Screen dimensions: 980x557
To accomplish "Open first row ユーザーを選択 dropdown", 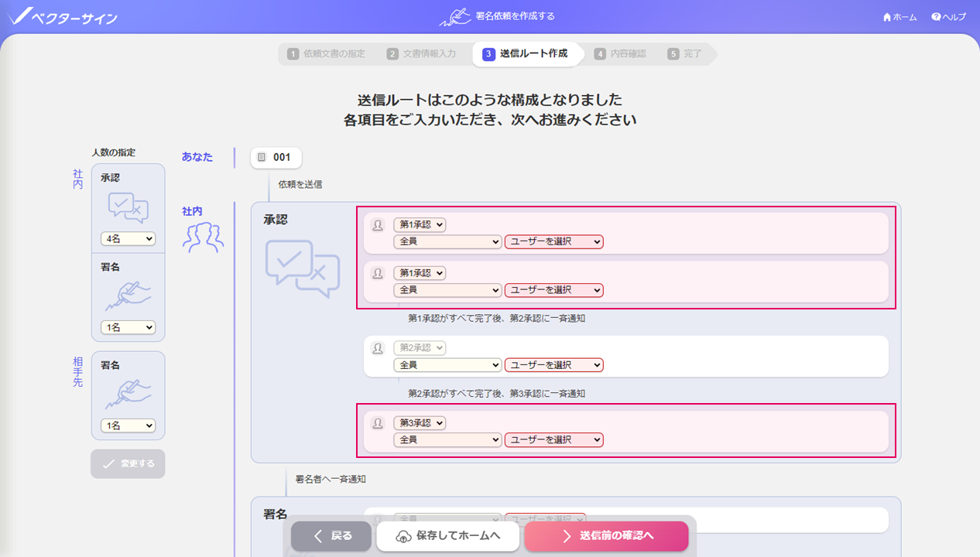I will pyautogui.click(x=553, y=242).
